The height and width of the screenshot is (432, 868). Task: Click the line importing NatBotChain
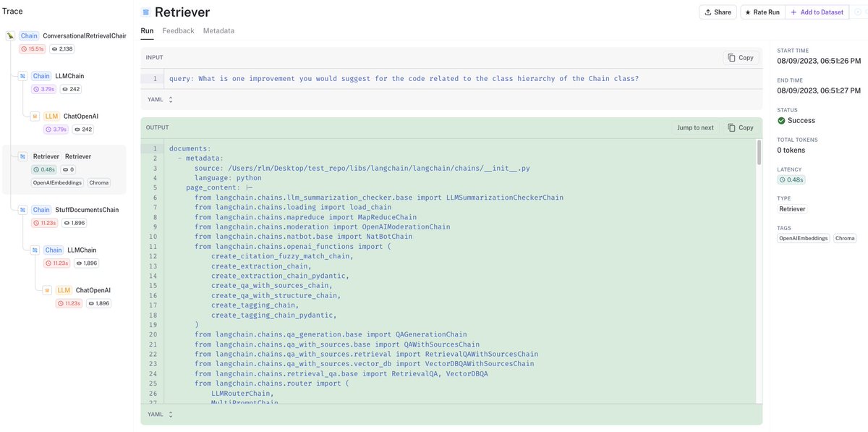pyautogui.click(x=303, y=237)
